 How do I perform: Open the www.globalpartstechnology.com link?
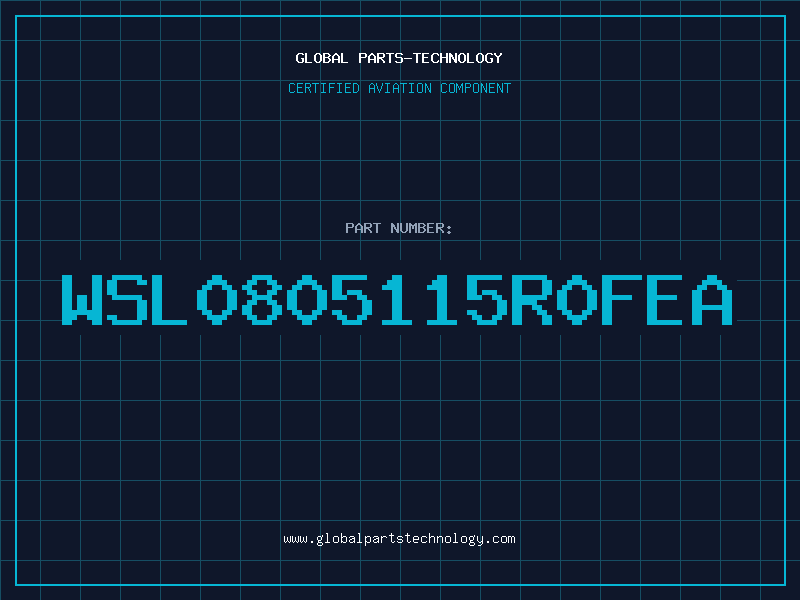[x=399, y=539]
